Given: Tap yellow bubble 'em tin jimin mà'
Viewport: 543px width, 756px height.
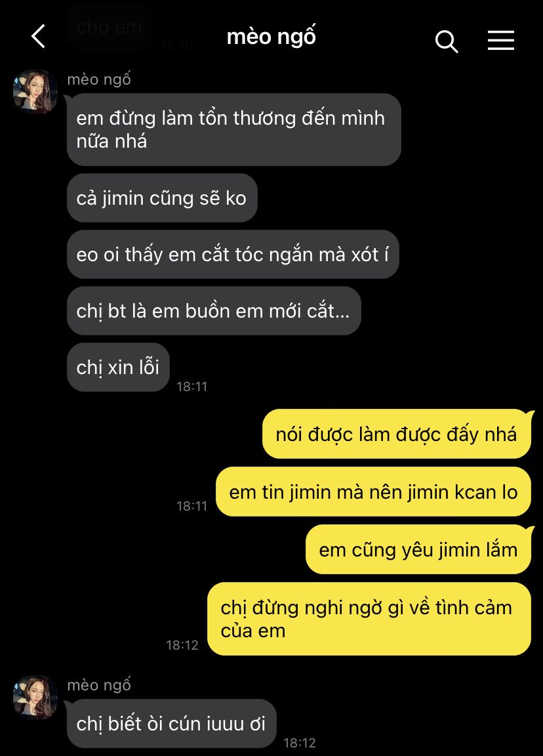Looking at the screenshot, I should coord(373,492).
